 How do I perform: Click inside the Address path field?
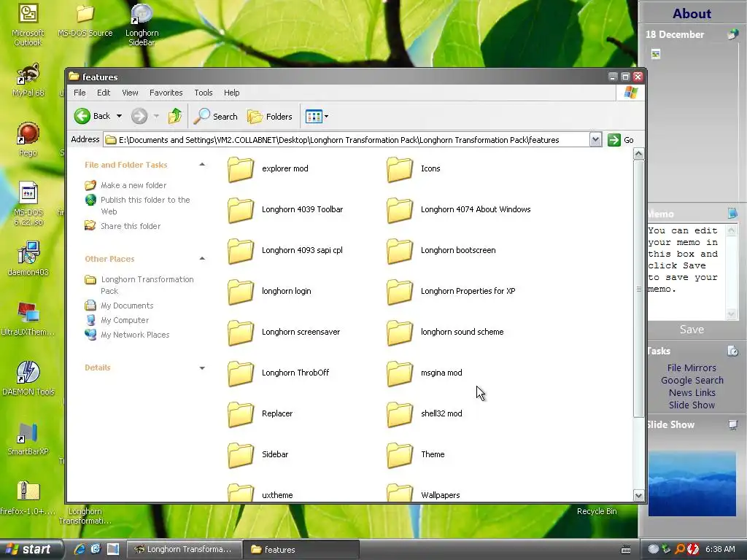pyautogui.click(x=346, y=140)
